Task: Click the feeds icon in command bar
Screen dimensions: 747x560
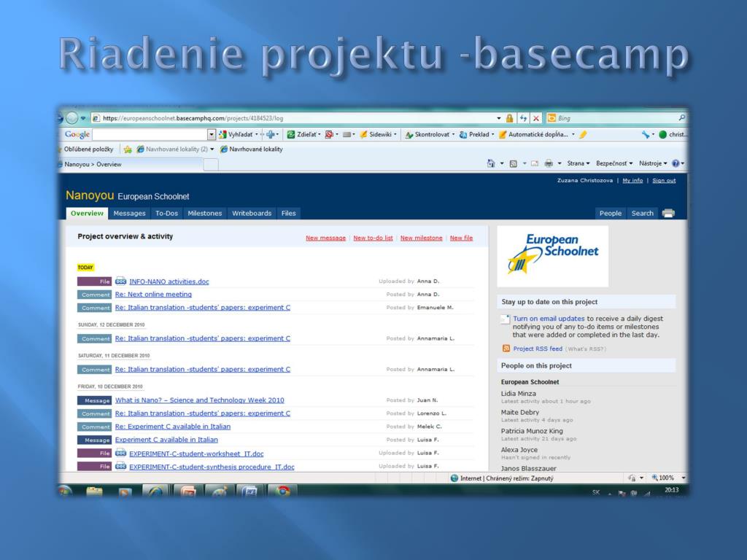Action: click(x=513, y=164)
